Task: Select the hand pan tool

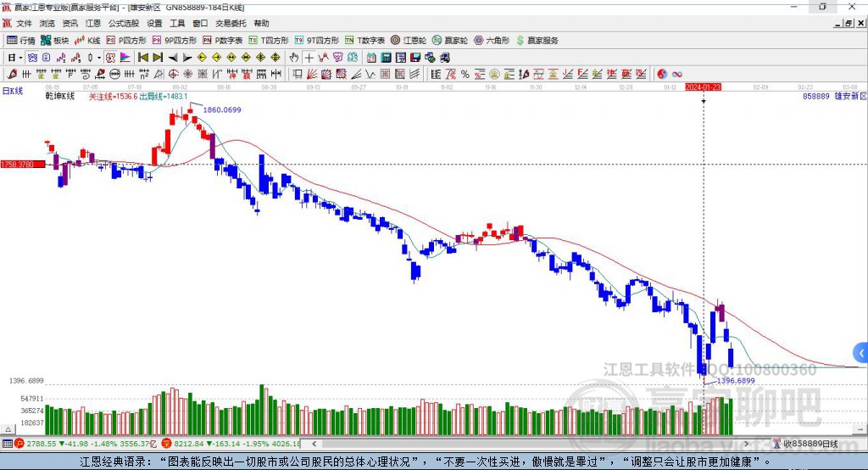Action: click(x=293, y=58)
